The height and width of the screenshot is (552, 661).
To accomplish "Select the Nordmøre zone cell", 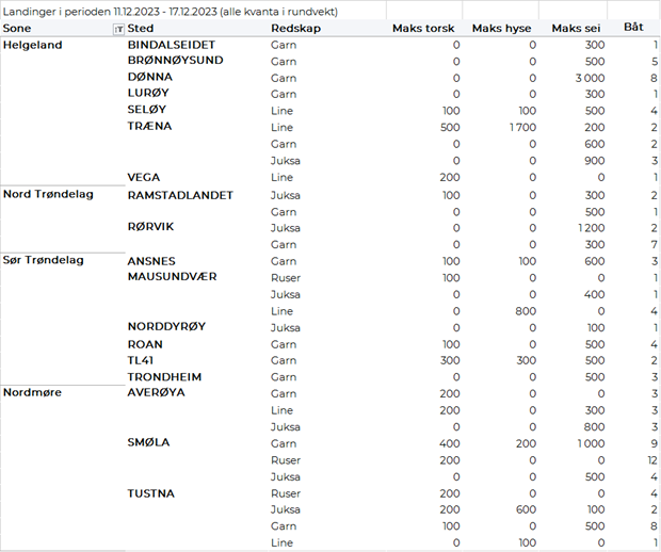I will (33, 393).
